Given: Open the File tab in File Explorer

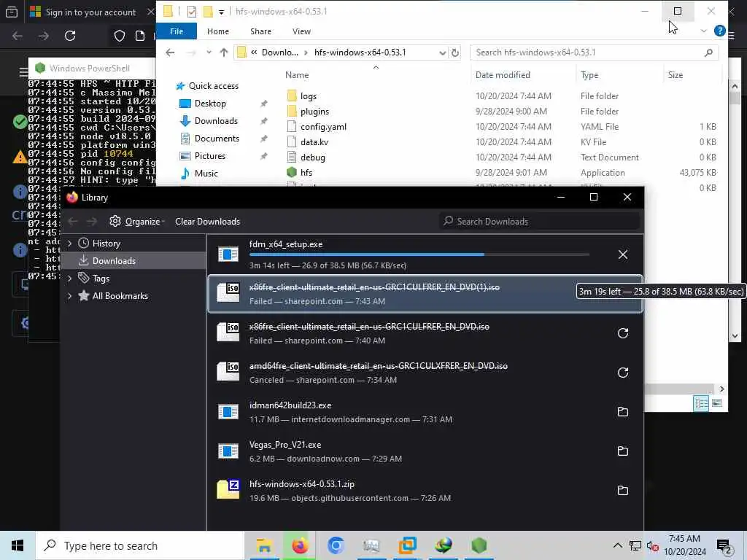Looking at the screenshot, I should 177,31.
